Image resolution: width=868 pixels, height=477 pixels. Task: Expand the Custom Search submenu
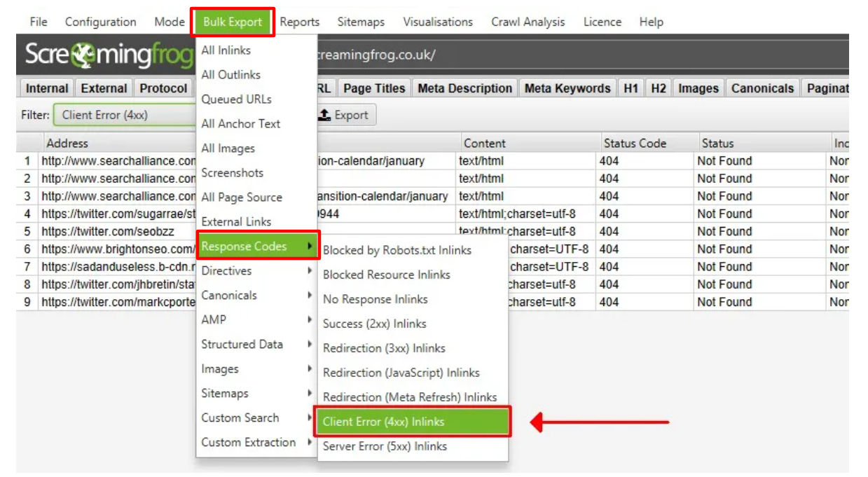click(x=256, y=418)
